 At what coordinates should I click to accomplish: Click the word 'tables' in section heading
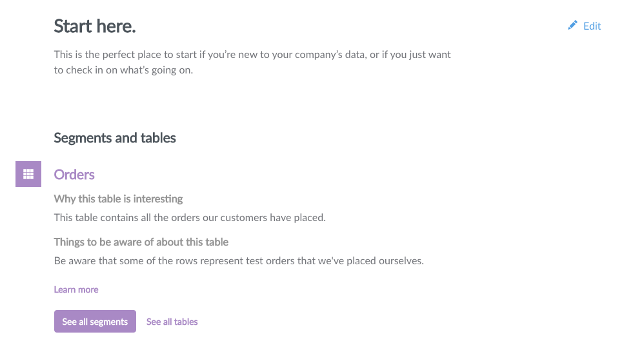tap(158, 139)
